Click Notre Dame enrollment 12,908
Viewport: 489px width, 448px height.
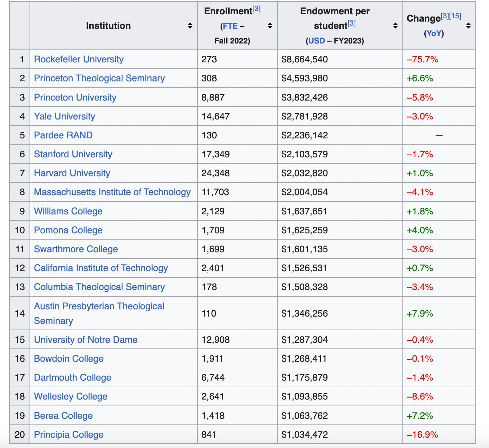point(216,340)
